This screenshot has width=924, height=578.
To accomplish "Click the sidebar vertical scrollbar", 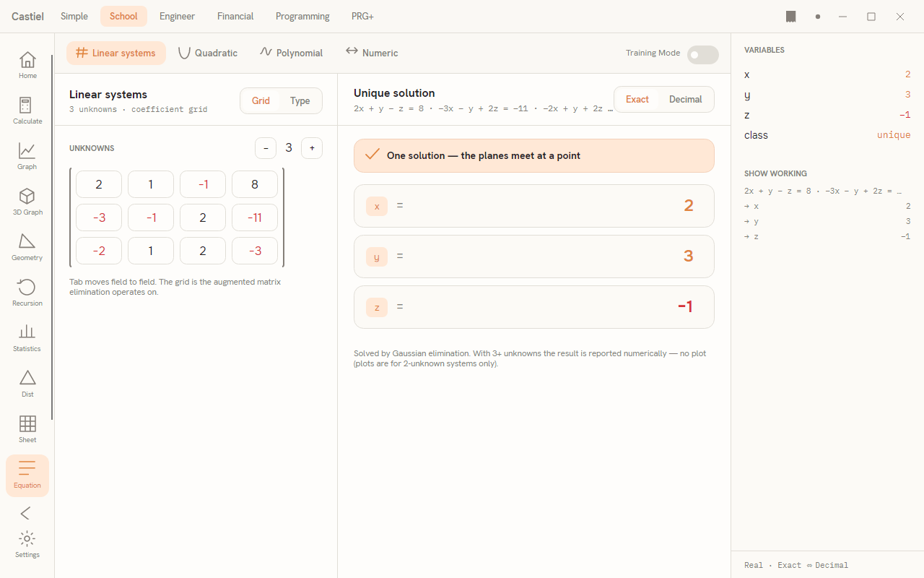I will 52,237.
